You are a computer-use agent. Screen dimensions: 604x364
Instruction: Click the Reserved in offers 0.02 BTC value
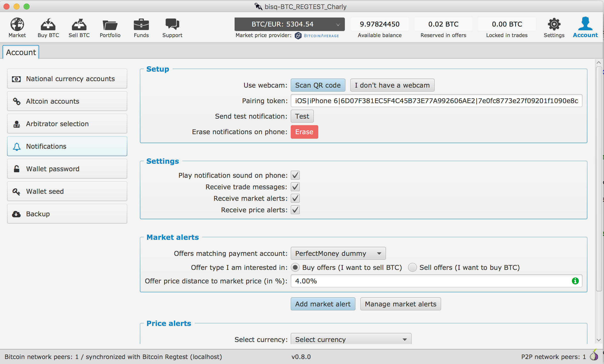point(443,24)
